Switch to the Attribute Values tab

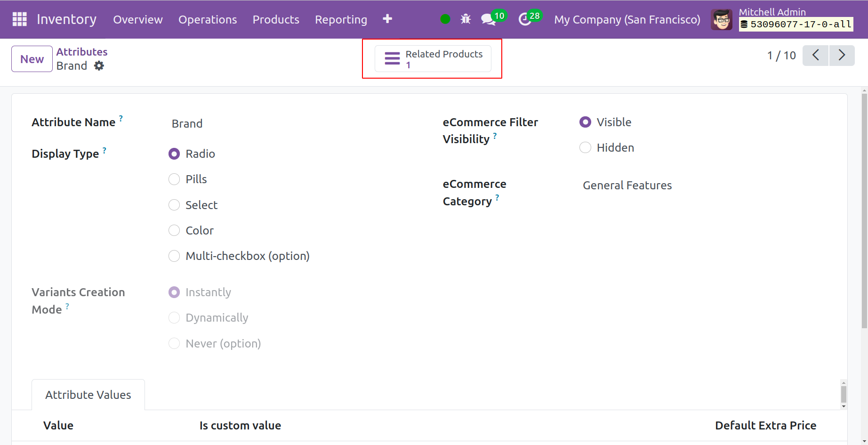(x=88, y=395)
